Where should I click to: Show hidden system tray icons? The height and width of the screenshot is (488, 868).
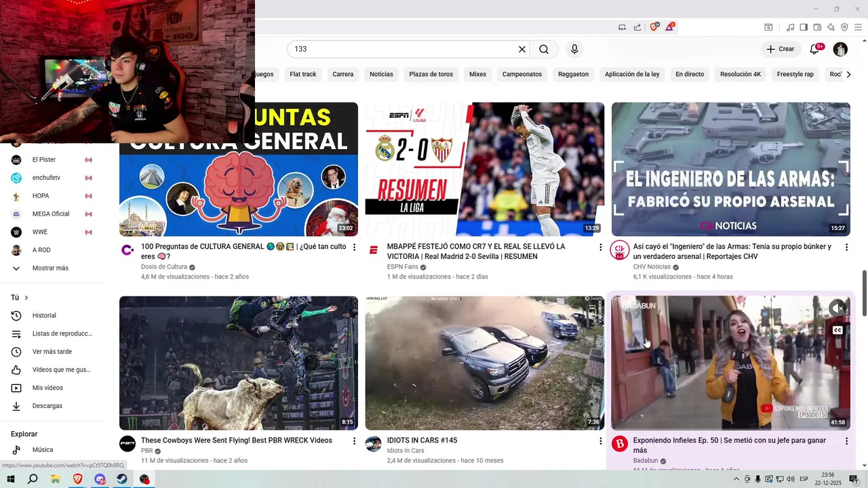(736, 479)
